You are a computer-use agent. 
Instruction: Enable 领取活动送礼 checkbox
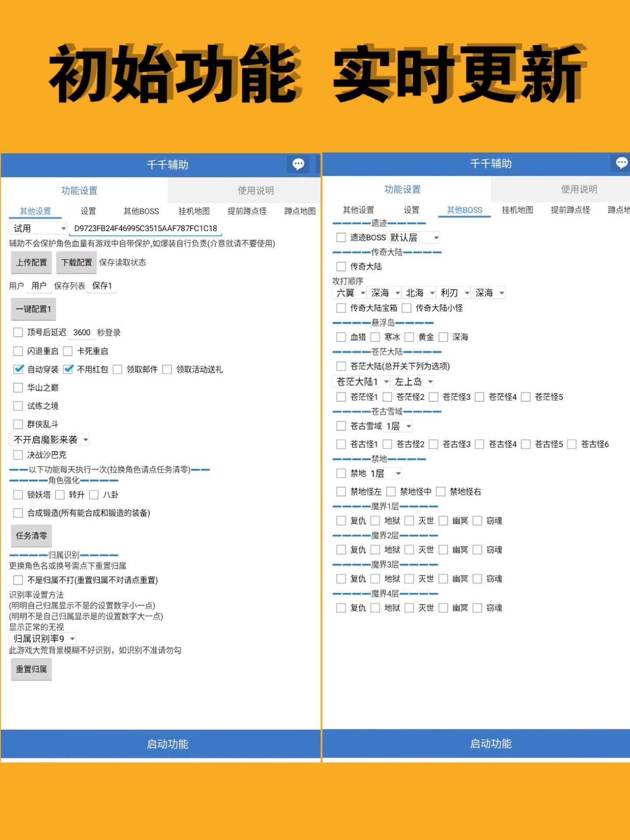point(167,369)
